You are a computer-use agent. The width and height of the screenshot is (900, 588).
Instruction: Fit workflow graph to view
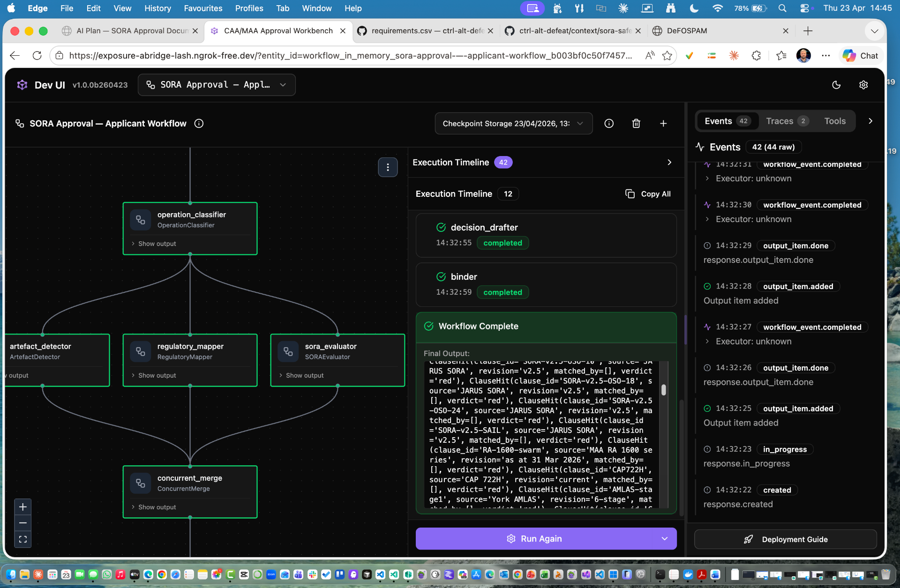pyautogui.click(x=22, y=539)
